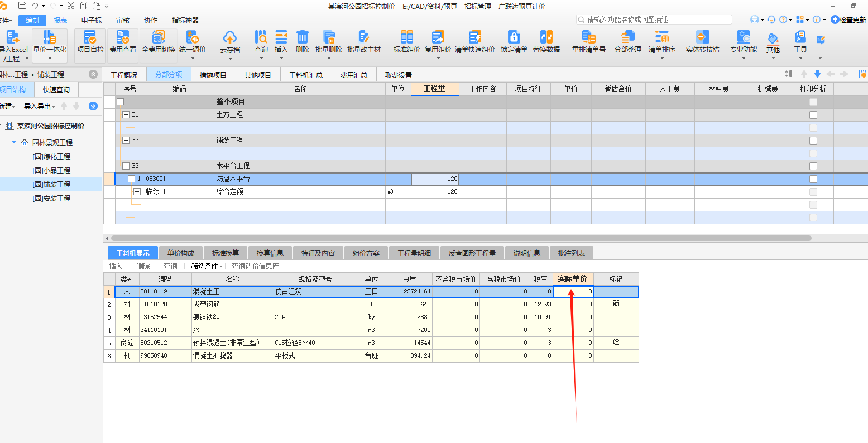Click the 工程量 column header
868x443 pixels.
pyautogui.click(x=435, y=89)
